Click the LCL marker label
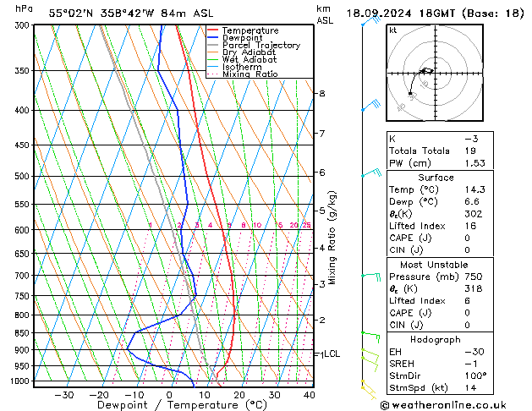Screen dimensions: 532x411 click(332, 354)
